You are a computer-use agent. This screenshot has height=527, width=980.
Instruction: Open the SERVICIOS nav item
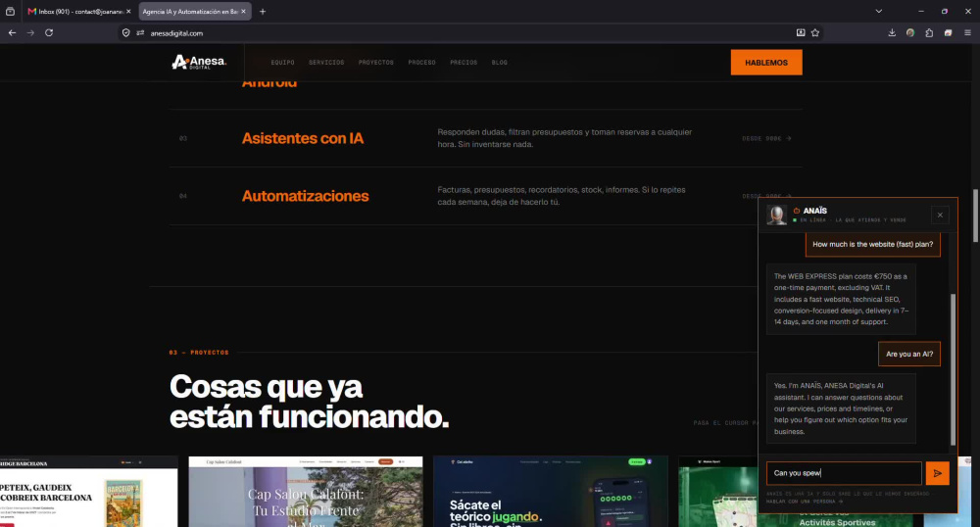(326, 63)
